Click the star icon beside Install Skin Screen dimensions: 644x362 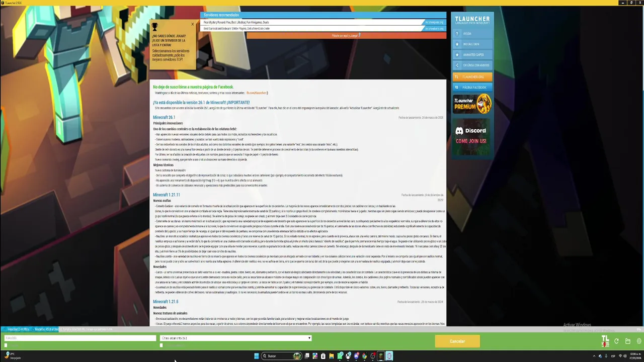[457, 44]
